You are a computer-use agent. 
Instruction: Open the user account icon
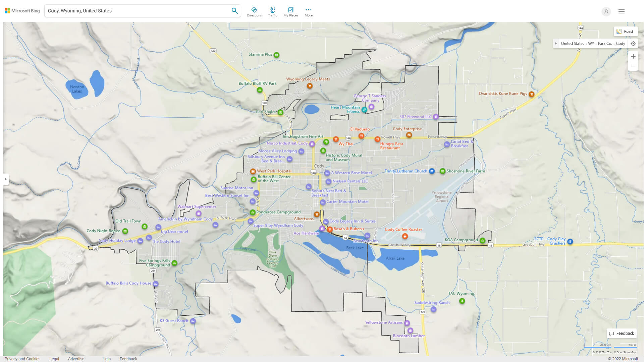pos(606,11)
